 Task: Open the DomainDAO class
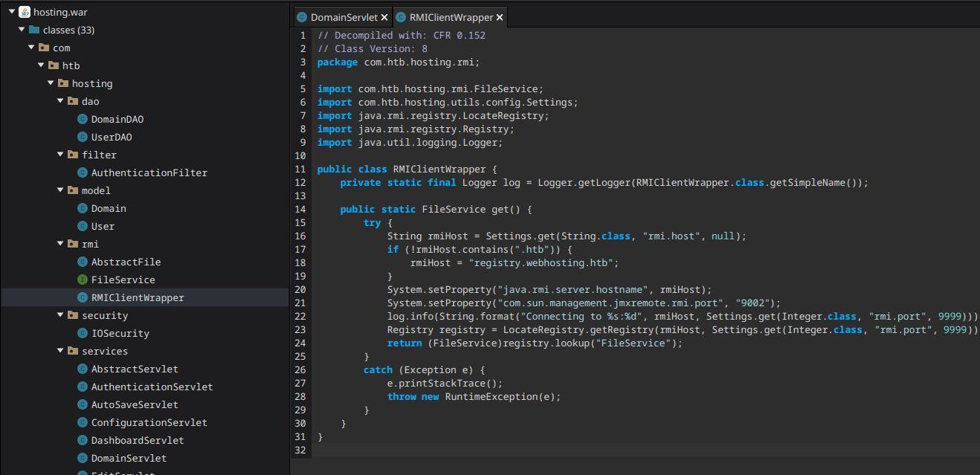pos(117,119)
